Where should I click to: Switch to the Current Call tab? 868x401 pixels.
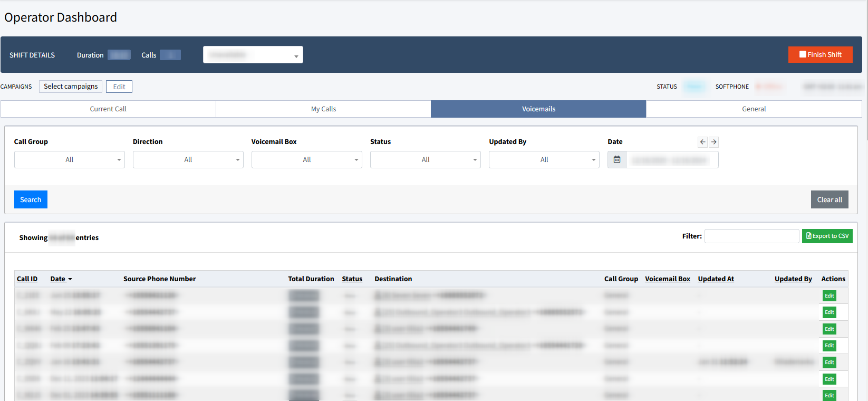pos(108,109)
